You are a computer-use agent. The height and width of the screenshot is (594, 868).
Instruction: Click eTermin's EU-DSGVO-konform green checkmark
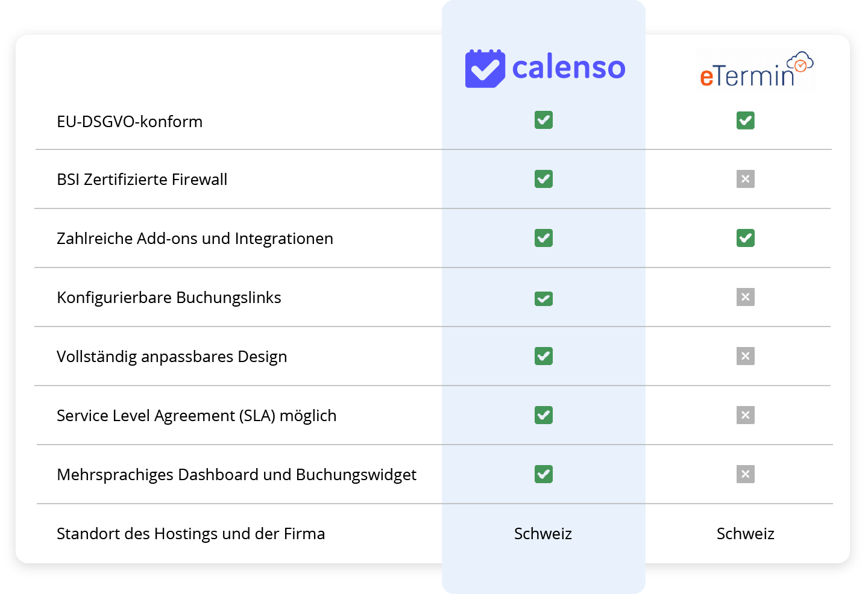pos(746,120)
